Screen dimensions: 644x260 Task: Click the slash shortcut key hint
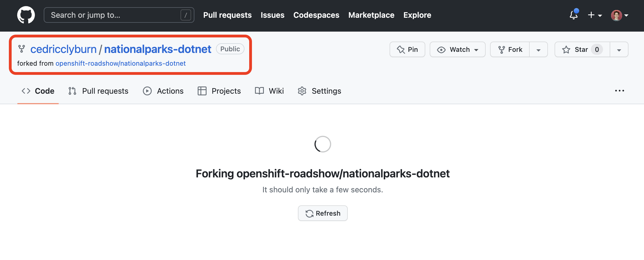[186, 15]
